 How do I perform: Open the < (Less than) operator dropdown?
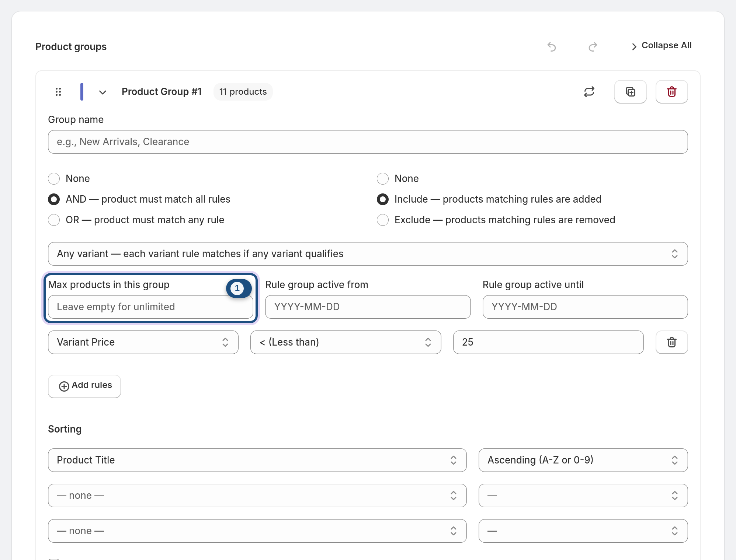point(346,342)
